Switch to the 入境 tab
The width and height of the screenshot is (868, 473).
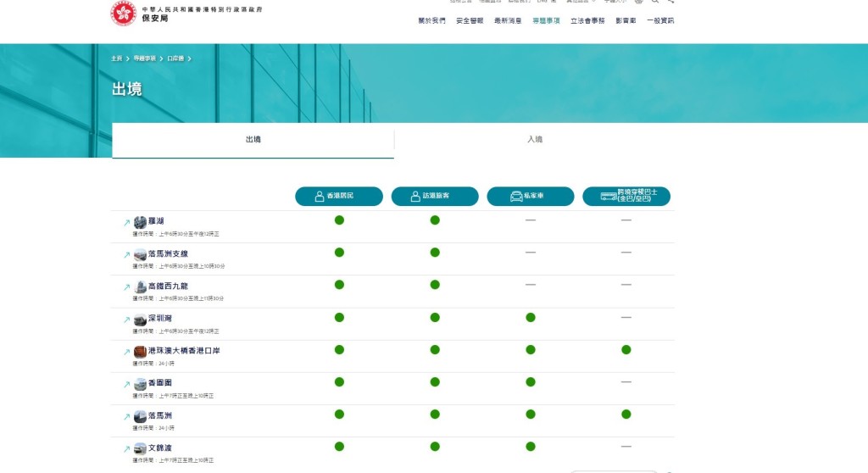click(535, 140)
